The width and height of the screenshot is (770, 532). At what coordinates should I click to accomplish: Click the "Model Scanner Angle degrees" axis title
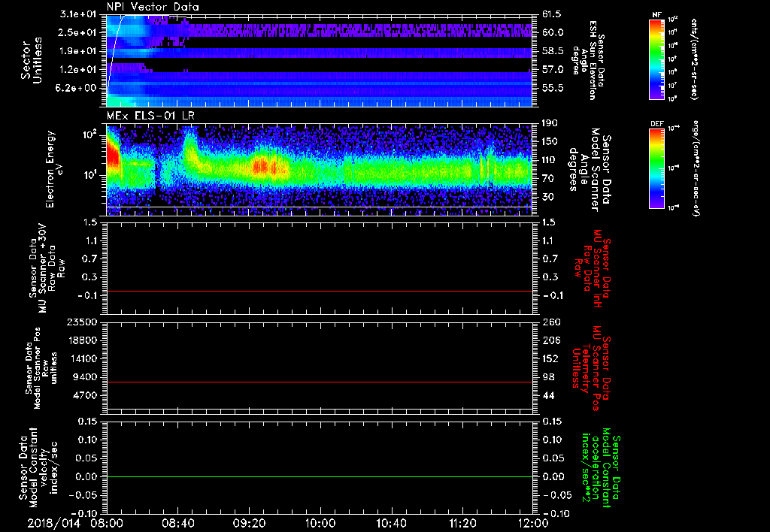tap(590, 170)
